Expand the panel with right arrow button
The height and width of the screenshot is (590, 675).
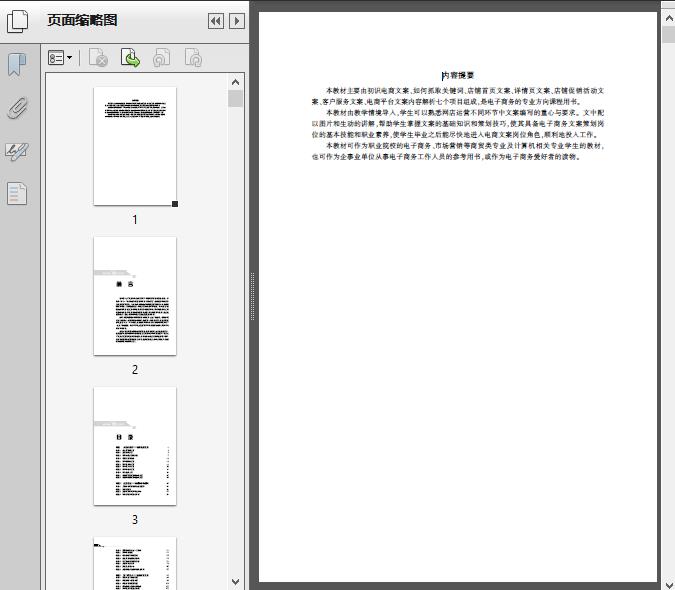point(237,21)
